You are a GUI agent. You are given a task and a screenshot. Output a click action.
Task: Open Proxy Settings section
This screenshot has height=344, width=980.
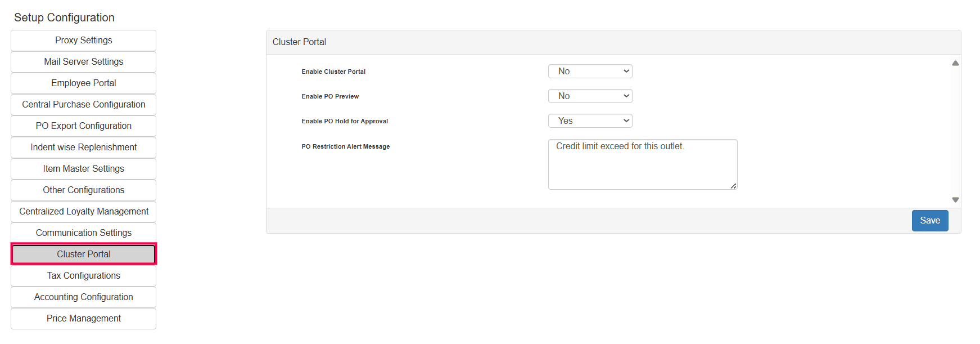pyautogui.click(x=84, y=41)
